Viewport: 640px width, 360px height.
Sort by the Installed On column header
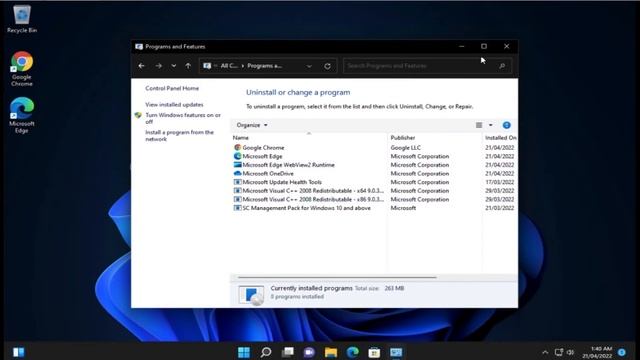point(500,138)
